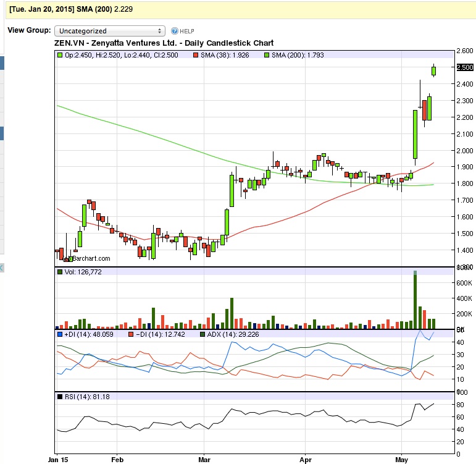Click the Jan 15 date axis label
Viewport: 476px width, 464px height.
click(x=58, y=460)
